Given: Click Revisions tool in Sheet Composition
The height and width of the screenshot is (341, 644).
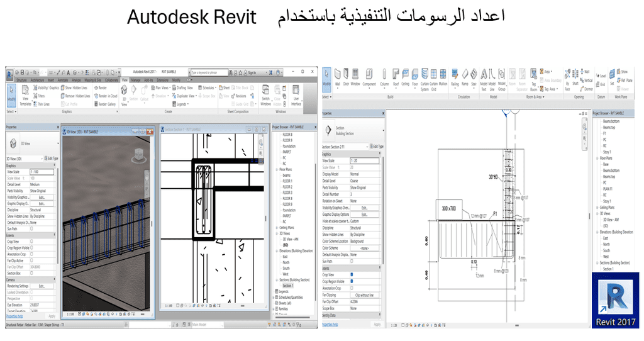Looking at the screenshot, I should [x=238, y=96].
